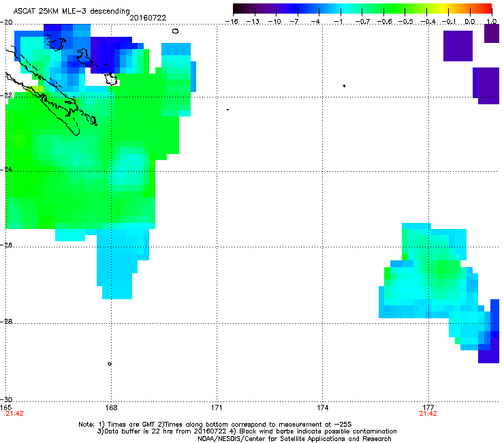Click the -30 latitude axis label
Viewport: 504px width, 443px height.
point(6,399)
